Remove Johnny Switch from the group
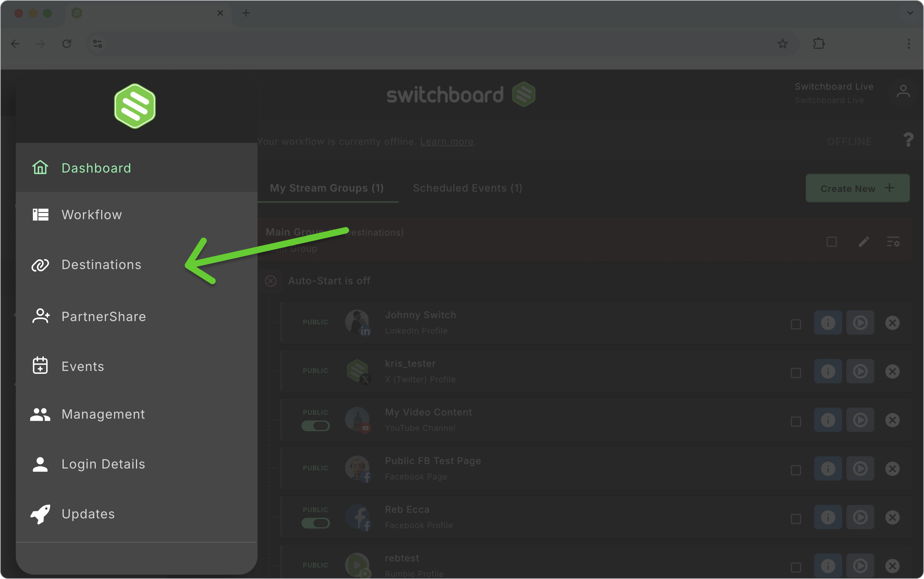924x579 pixels. [892, 323]
